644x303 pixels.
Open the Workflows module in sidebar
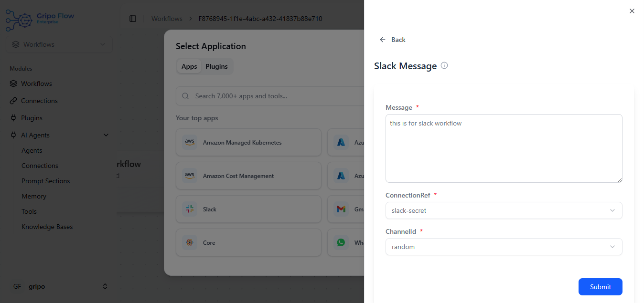pos(36,84)
